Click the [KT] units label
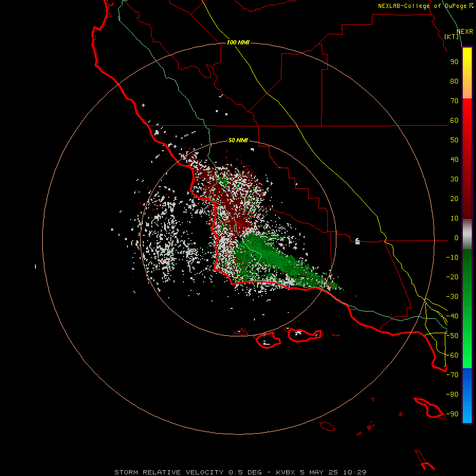Image resolution: width=476 pixels, height=476 pixels. pos(452,36)
